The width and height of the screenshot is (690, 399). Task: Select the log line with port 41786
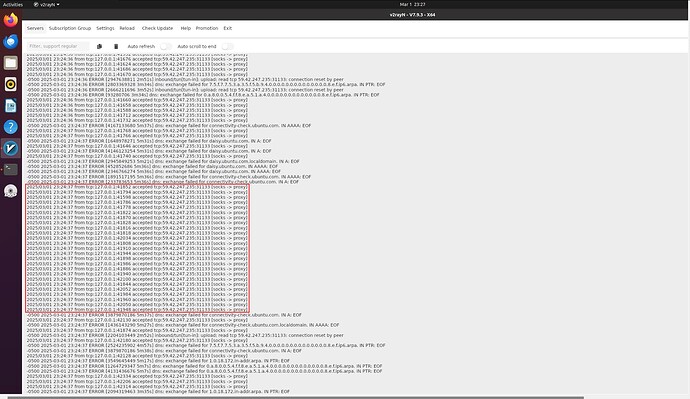(137, 202)
